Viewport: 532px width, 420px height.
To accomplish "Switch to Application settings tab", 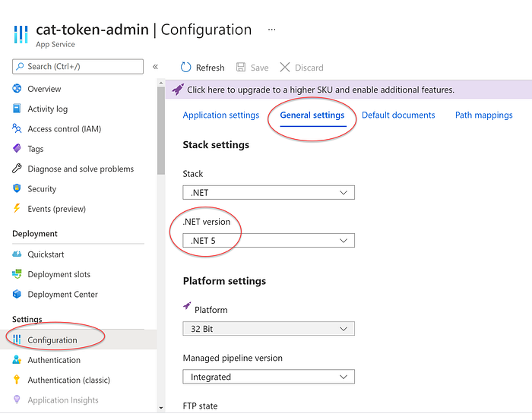I will click(x=221, y=115).
